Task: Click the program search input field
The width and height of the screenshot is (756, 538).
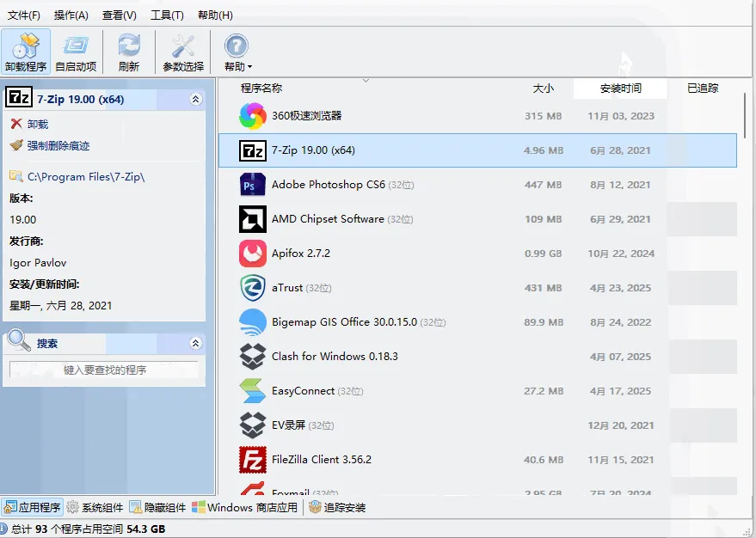Action: pyautogui.click(x=104, y=370)
